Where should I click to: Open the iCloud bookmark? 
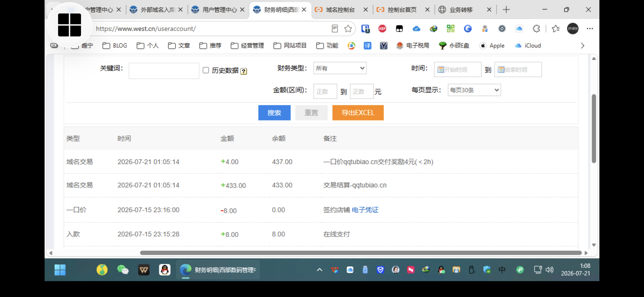pyautogui.click(x=528, y=46)
